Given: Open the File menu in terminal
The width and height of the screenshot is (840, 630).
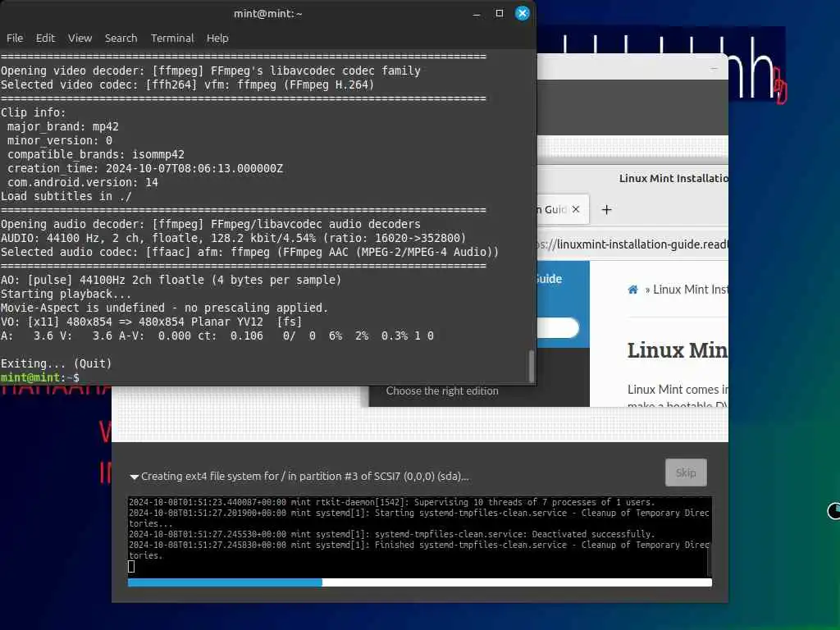Looking at the screenshot, I should click(x=15, y=38).
